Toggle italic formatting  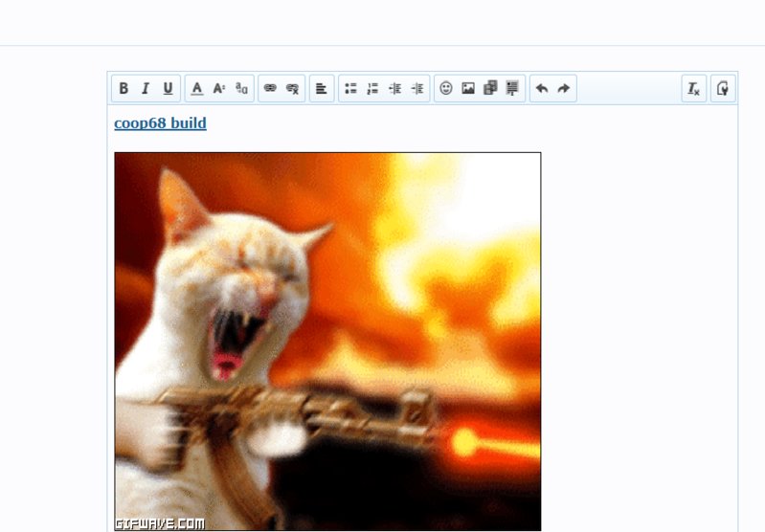tap(146, 89)
